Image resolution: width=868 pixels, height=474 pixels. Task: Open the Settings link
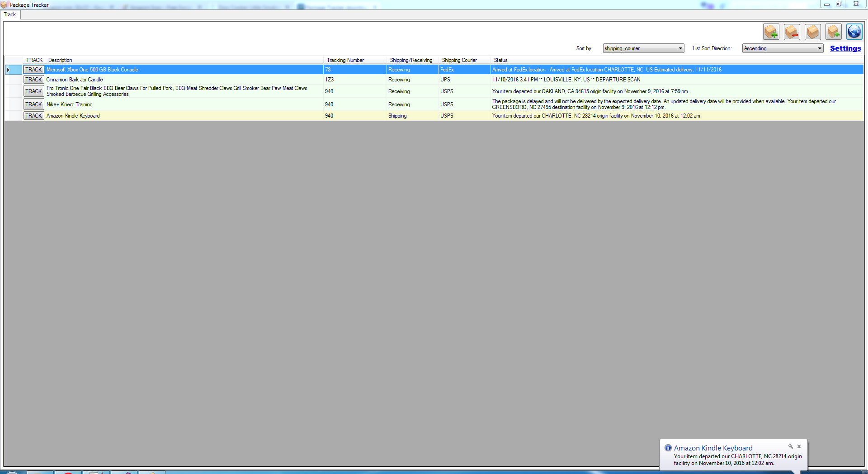click(845, 48)
